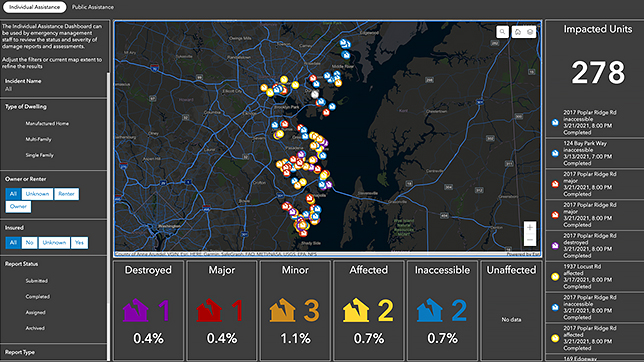Filter dwellings by Single Family
Image resolution: width=644 pixels, height=362 pixels.
[40, 155]
